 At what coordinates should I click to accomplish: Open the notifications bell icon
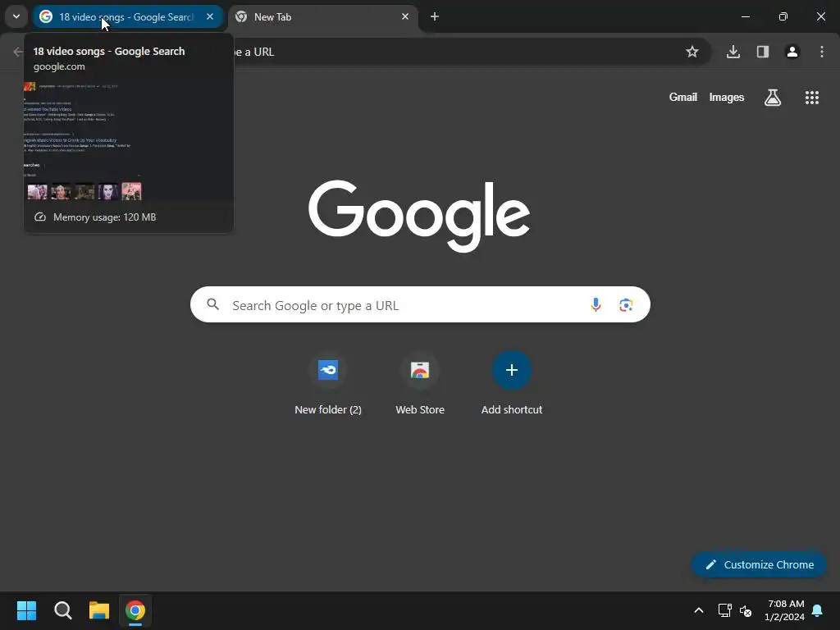coord(818,610)
